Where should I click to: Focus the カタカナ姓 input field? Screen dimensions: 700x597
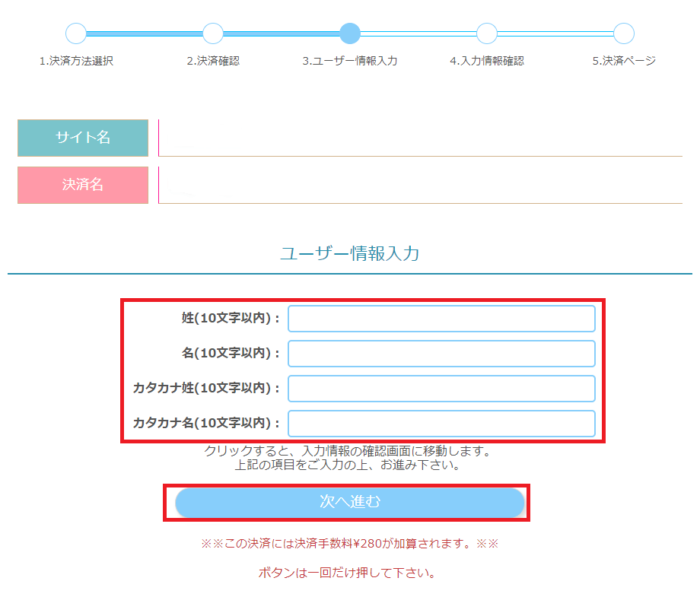pyautogui.click(x=441, y=388)
